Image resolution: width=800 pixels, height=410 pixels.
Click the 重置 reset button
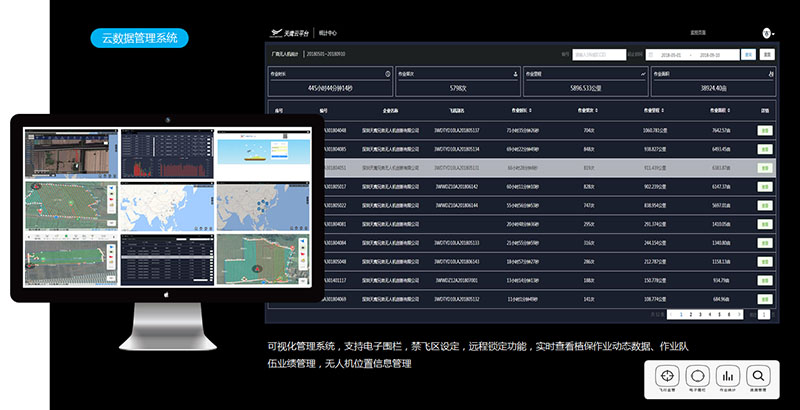pyautogui.click(x=766, y=54)
